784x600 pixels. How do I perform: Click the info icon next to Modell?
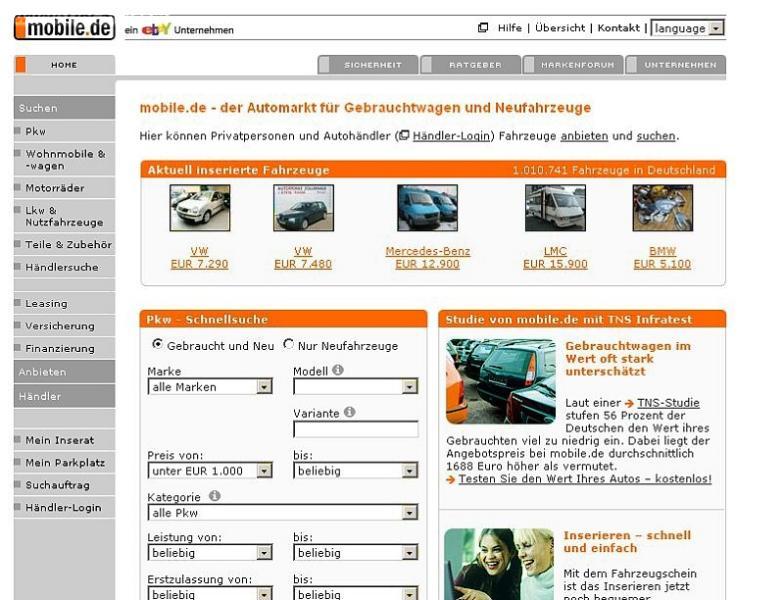coord(338,371)
